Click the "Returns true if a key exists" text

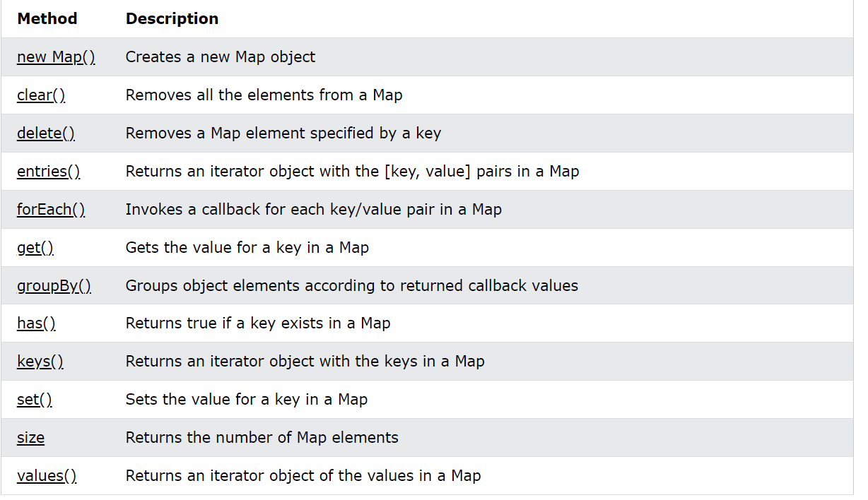pos(257,324)
